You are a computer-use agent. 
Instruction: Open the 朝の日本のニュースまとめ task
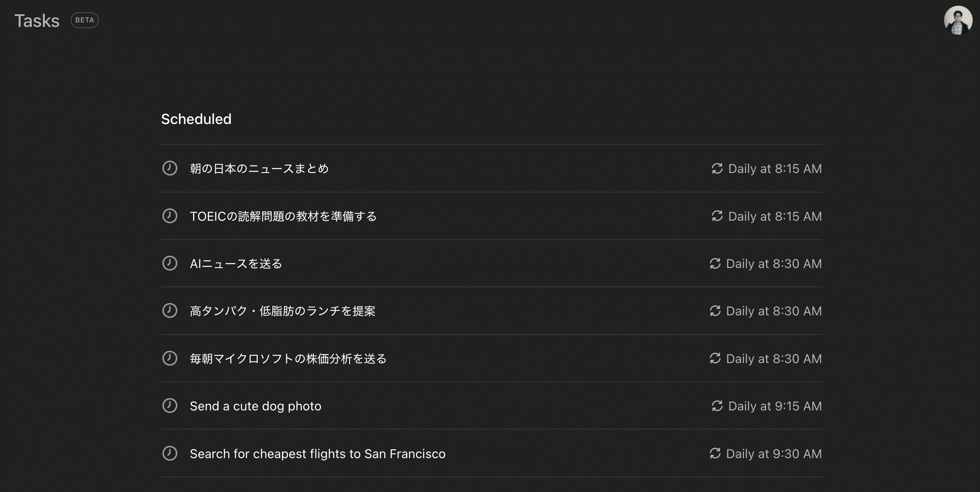pyautogui.click(x=259, y=168)
